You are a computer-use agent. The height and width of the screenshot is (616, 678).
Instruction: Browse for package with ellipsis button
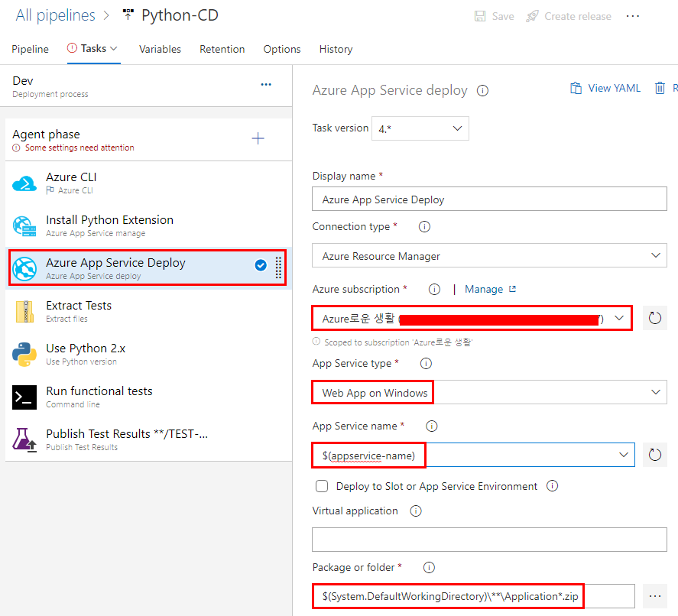click(654, 596)
